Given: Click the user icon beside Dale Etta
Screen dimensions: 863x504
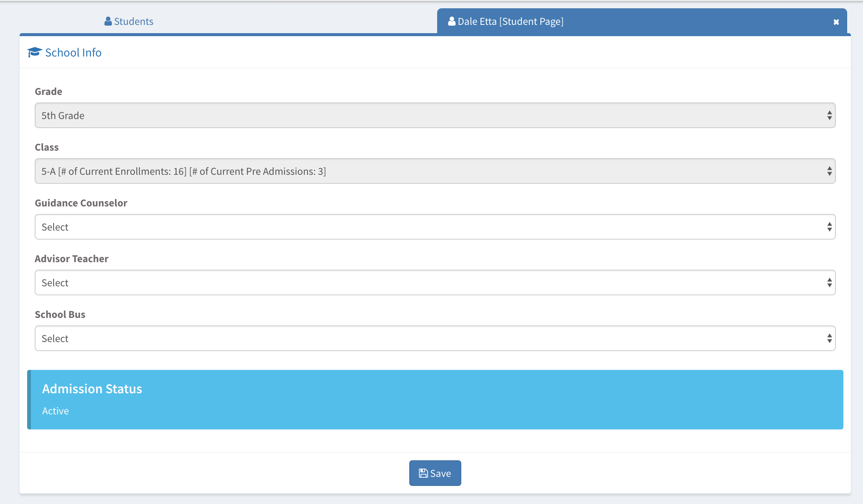Looking at the screenshot, I should [x=451, y=21].
